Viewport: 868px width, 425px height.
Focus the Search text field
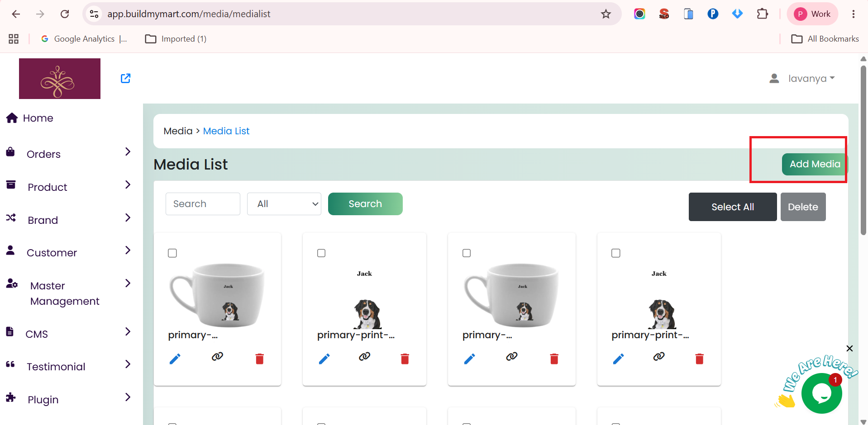[203, 204]
